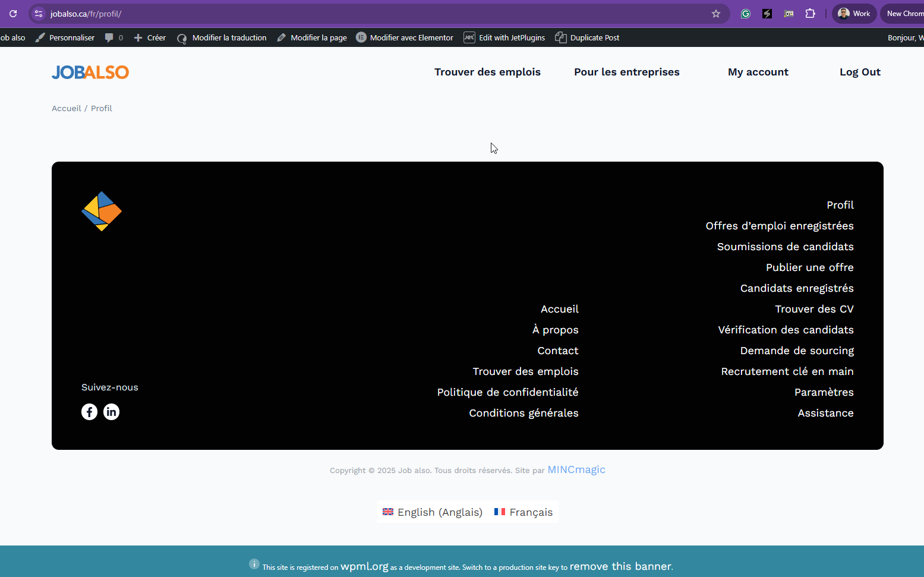
Task: Open the Grammarly extension icon
Action: pos(746,14)
